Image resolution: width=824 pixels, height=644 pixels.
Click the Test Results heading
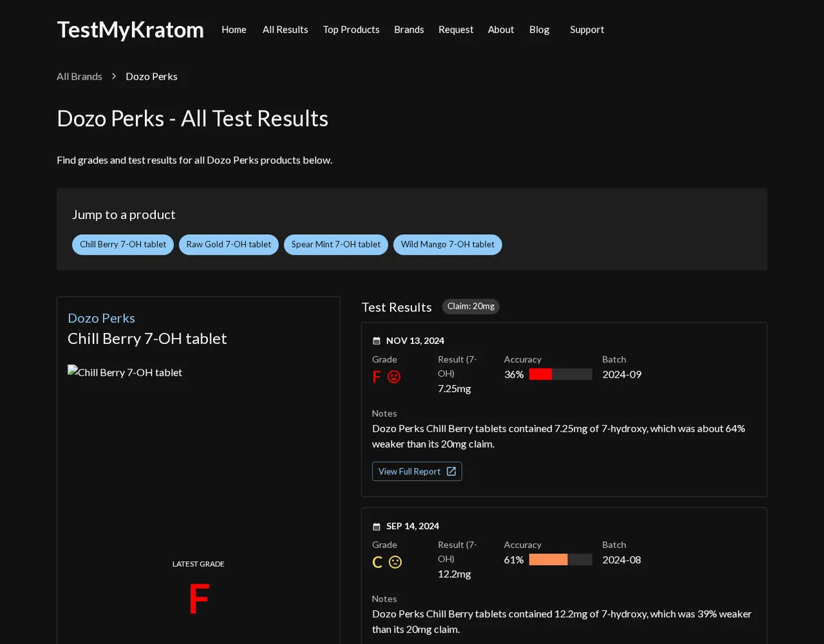[x=396, y=307]
